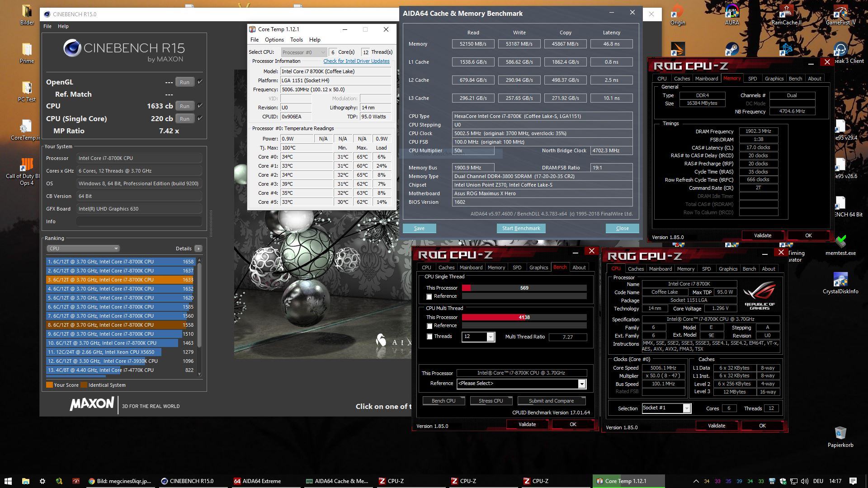Open the Socket #1 selection dropdown

pyautogui.click(x=686, y=408)
